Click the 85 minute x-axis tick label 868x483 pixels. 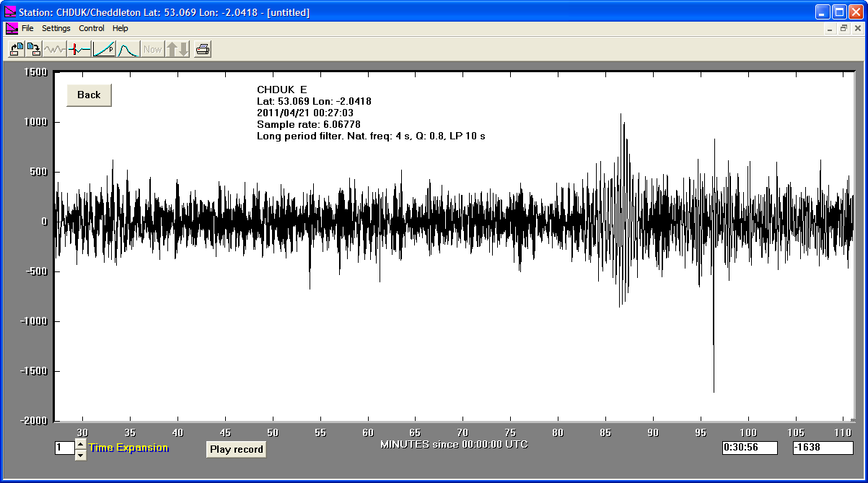605,432
